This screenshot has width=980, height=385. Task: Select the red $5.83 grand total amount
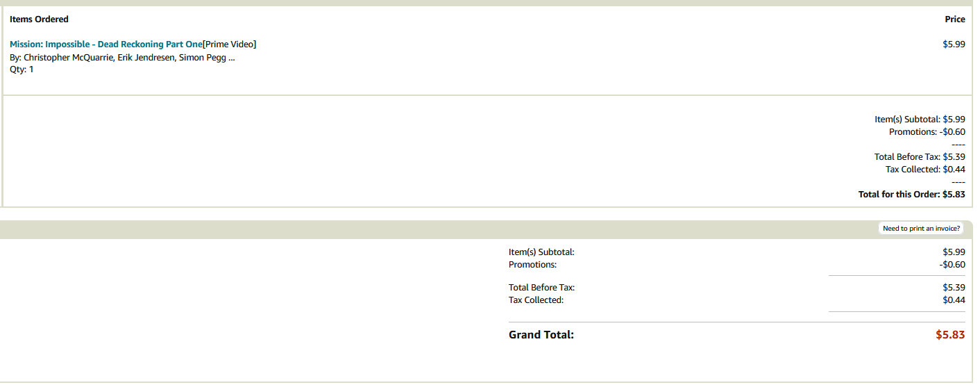point(950,335)
